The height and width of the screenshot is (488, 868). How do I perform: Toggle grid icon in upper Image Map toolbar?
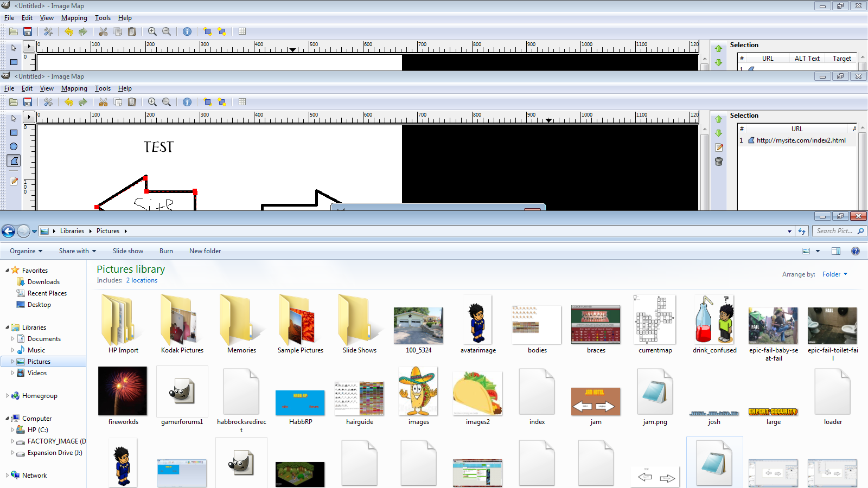[242, 31]
